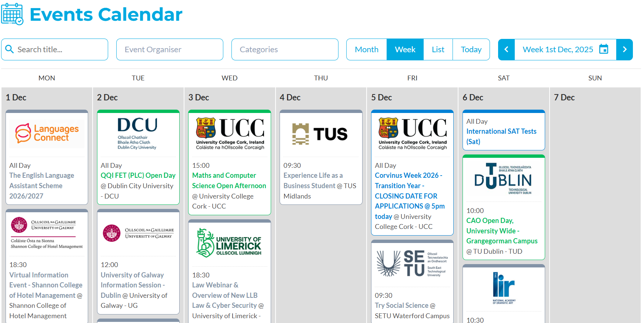This screenshot has width=644, height=323.
Task: Click Shannon College of Hotel Management logo
Action: 47,233
